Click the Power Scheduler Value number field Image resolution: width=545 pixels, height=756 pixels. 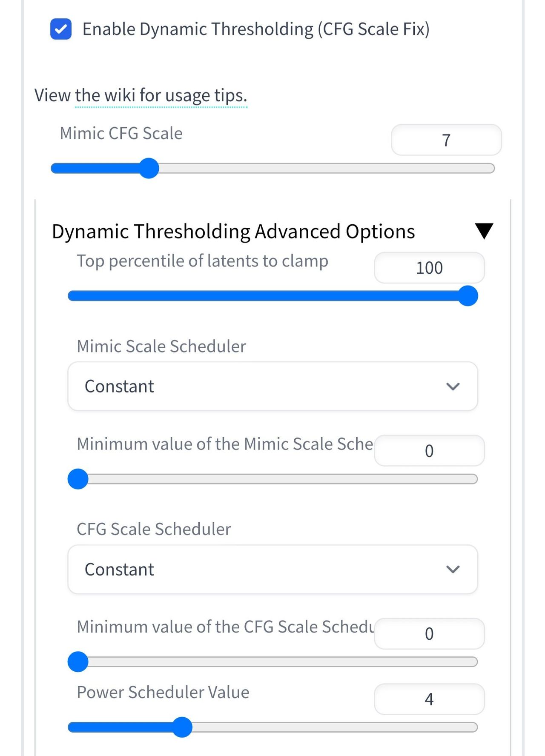click(429, 699)
